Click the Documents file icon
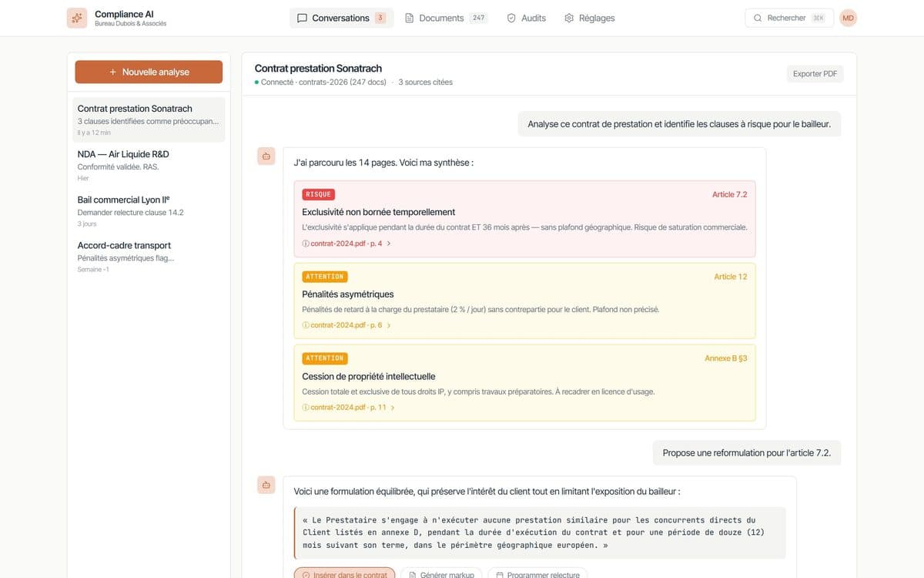The width and height of the screenshot is (924, 578). tap(410, 18)
